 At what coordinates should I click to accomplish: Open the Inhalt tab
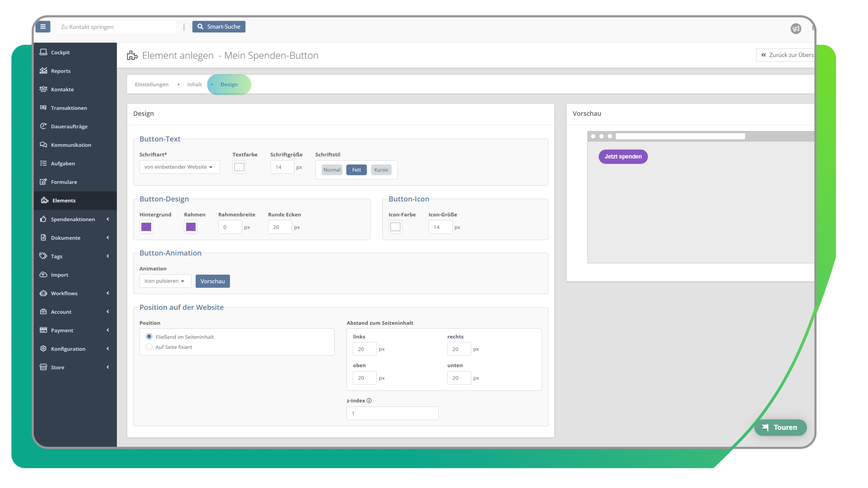194,85
